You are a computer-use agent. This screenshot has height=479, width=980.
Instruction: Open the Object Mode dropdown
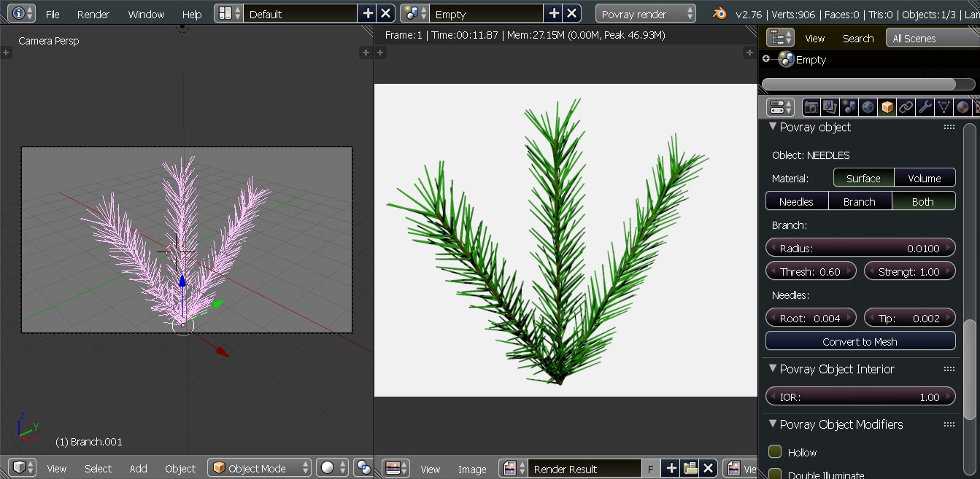pos(259,468)
